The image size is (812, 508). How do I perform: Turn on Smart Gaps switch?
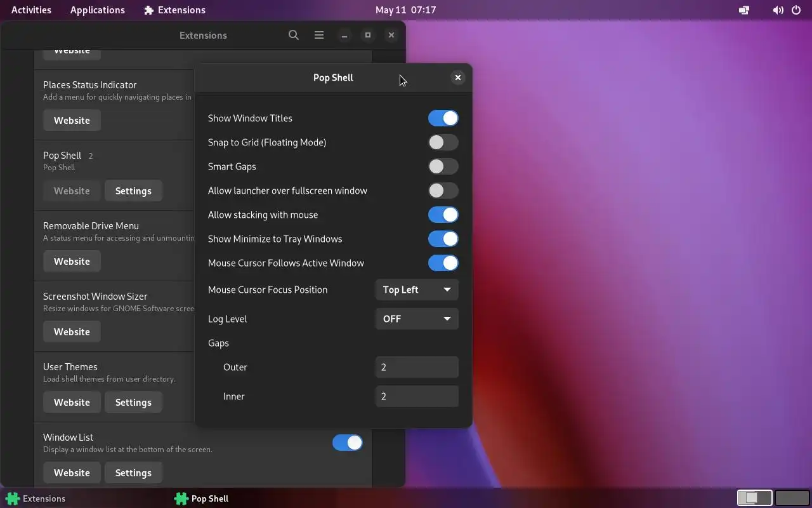pos(443,166)
